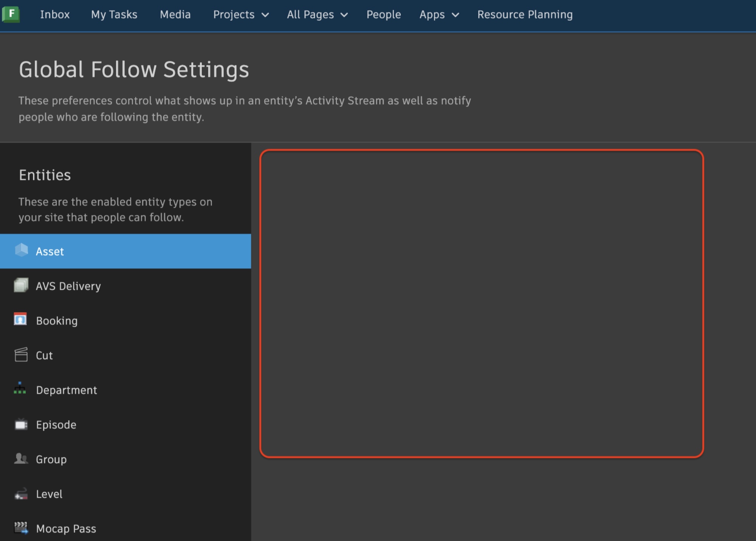This screenshot has width=756, height=541.
Task: Open the Media page from the navigation bar
Action: point(175,15)
